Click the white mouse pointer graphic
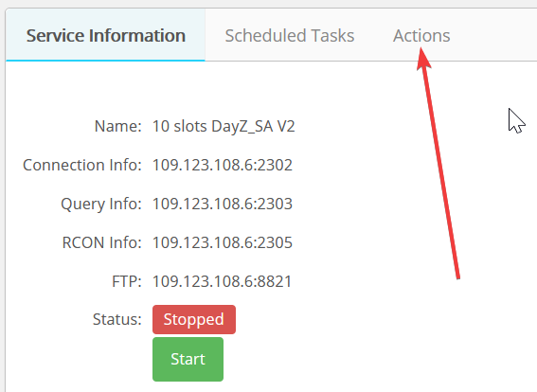 [516, 120]
